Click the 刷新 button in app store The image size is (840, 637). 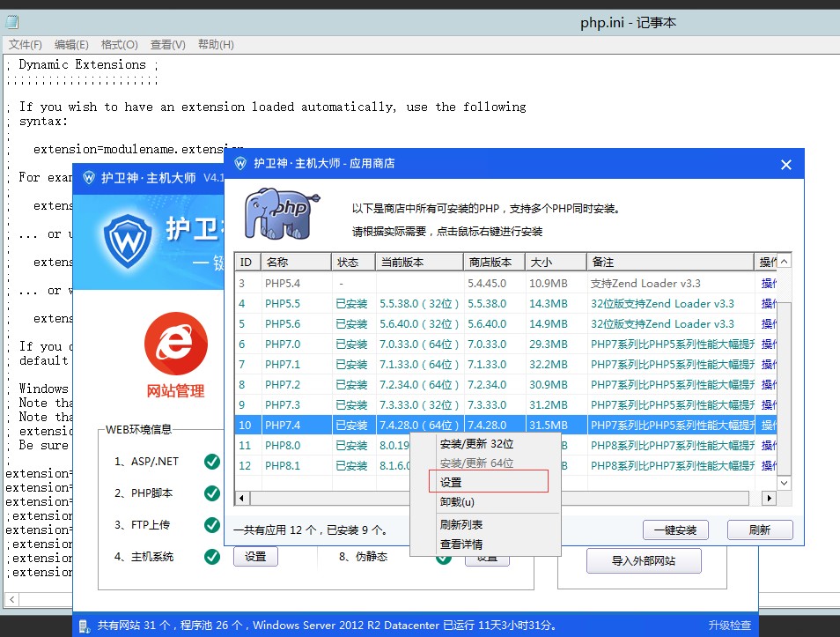coord(760,530)
